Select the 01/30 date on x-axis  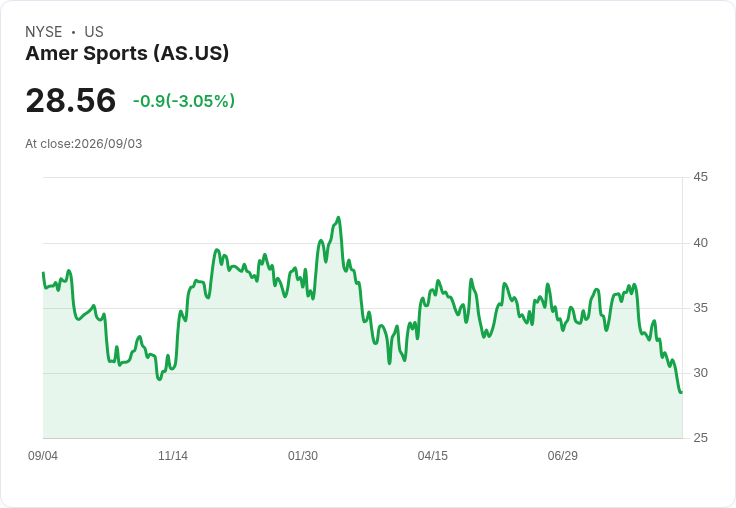pos(303,456)
